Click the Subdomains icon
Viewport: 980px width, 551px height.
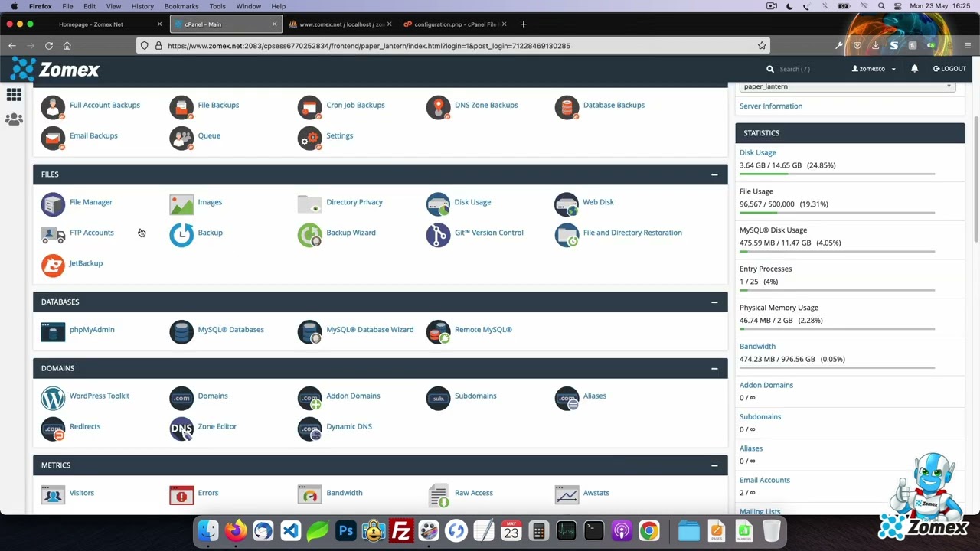[438, 399]
